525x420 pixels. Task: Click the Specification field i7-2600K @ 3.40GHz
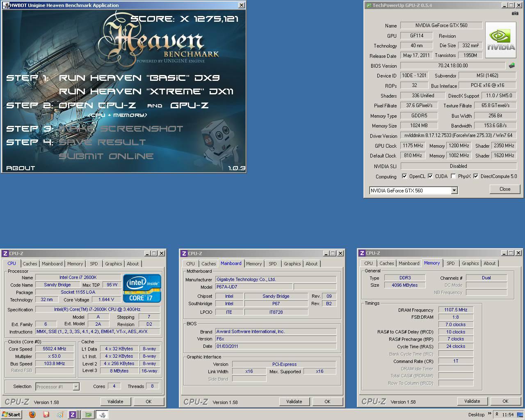pos(97,310)
